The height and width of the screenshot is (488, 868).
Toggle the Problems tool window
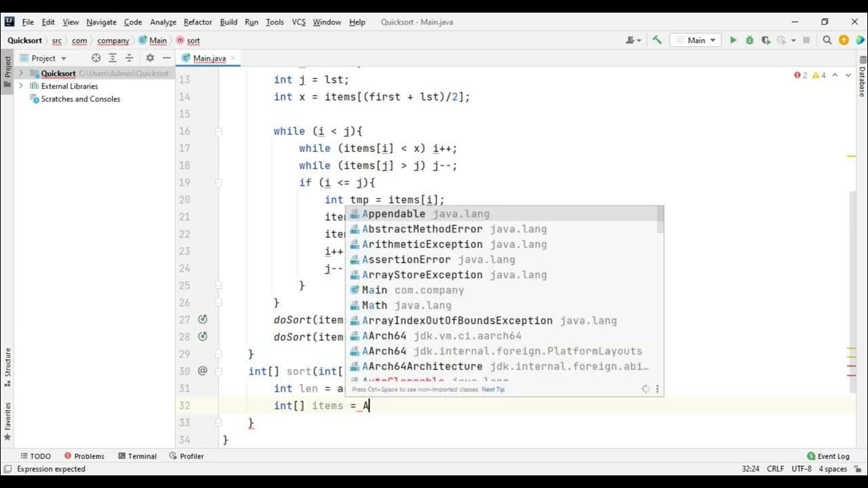point(84,456)
